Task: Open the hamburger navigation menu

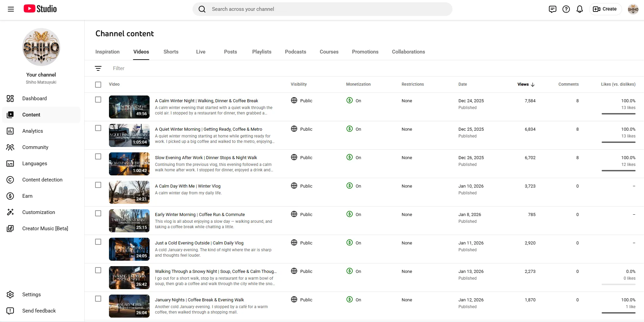Action: [11, 9]
